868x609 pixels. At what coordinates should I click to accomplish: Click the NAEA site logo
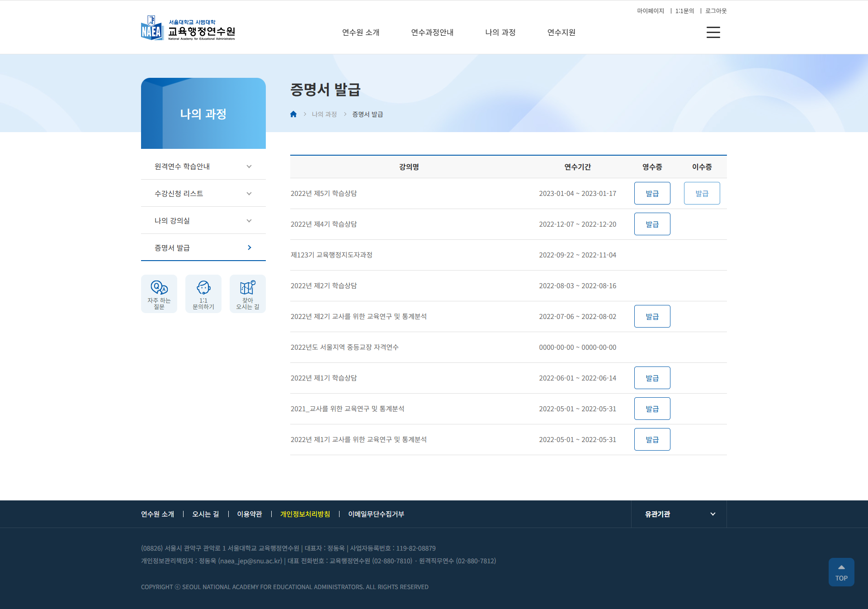click(188, 29)
